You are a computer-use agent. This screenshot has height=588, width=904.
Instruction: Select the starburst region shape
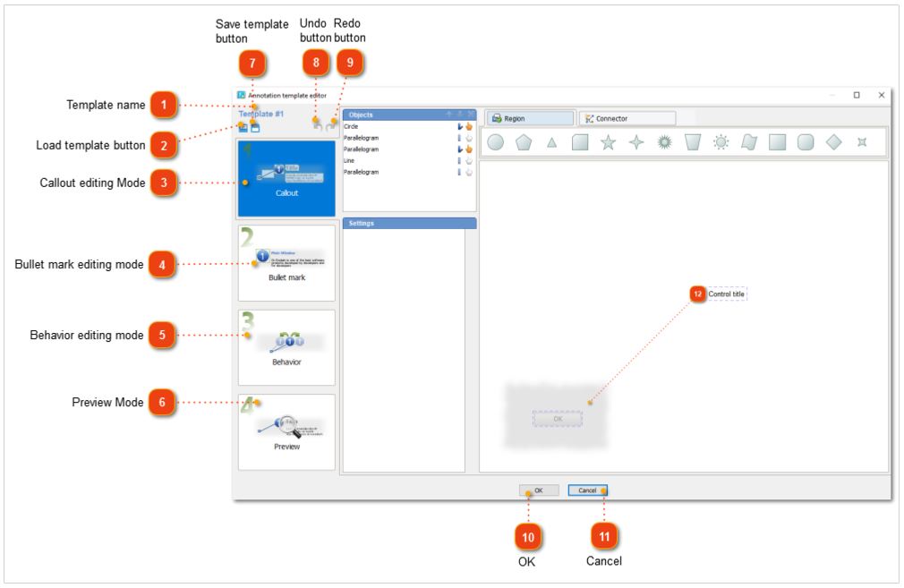coord(665,141)
